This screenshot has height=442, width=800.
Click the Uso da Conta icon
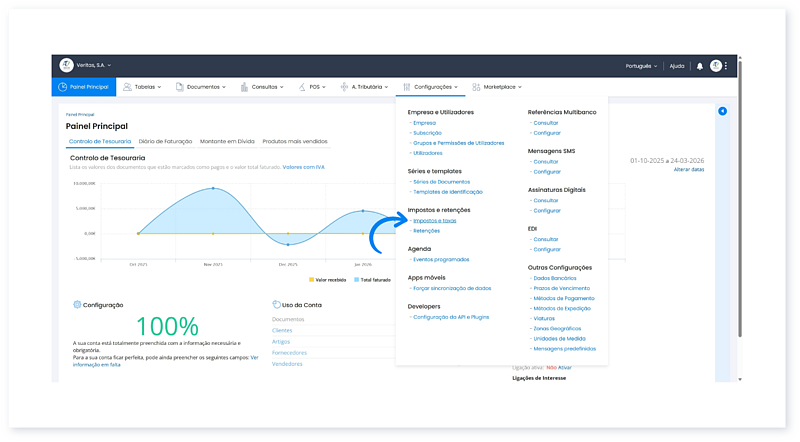(275, 304)
